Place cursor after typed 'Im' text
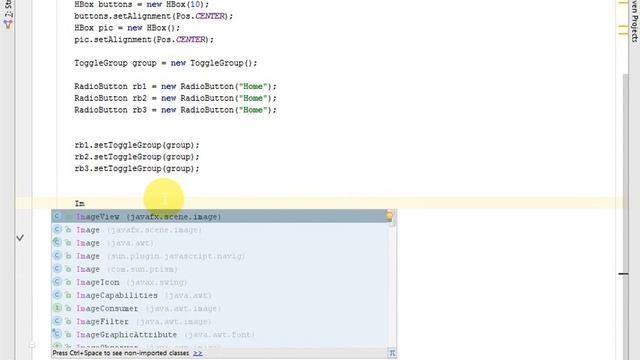 (x=85, y=203)
